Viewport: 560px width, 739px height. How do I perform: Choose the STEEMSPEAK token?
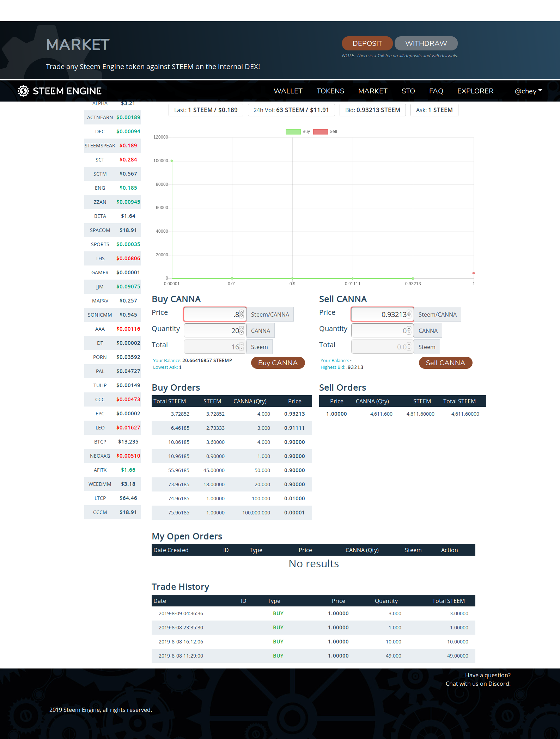click(112, 146)
